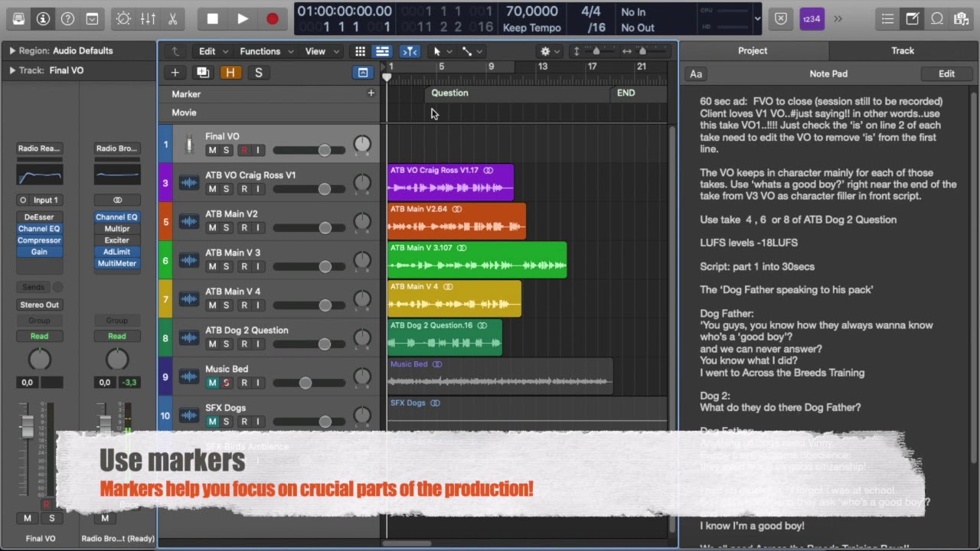Toggle the blue list view icon
The image size is (980, 551).
[x=382, y=51]
